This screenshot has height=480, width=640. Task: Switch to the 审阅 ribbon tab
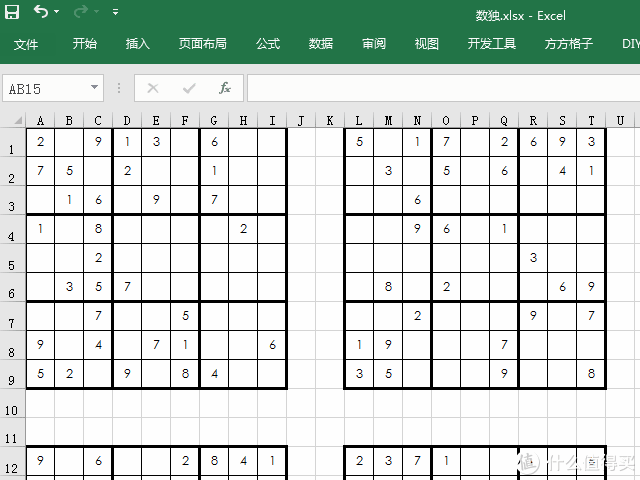click(x=374, y=43)
